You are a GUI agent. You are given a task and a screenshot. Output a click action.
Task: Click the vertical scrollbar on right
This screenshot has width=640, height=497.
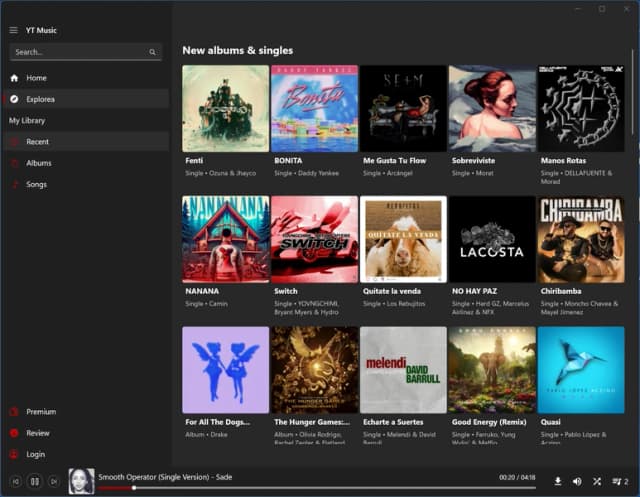tap(633, 92)
